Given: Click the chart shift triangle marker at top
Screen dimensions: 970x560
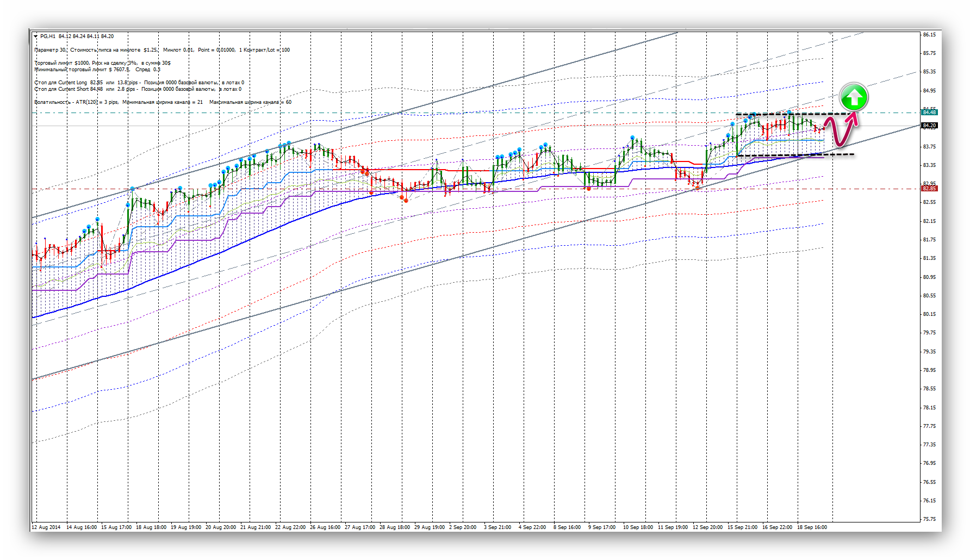Looking at the screenshot, I should (830, 33).
